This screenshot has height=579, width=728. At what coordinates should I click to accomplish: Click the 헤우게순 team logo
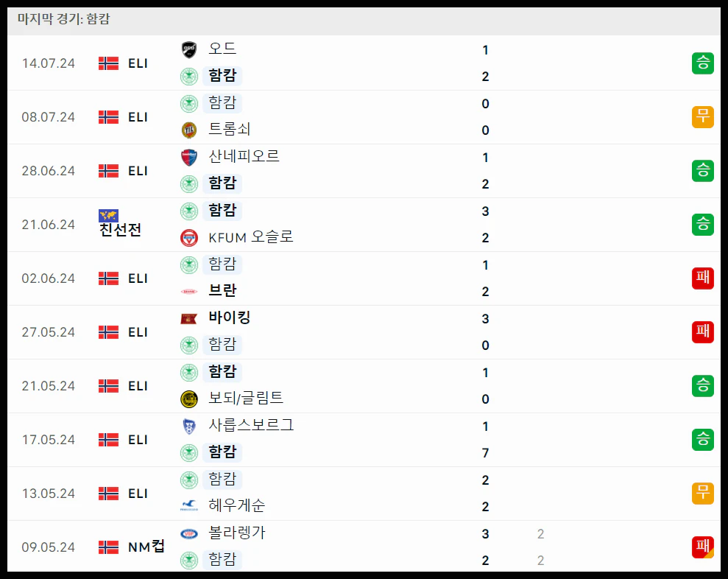pos(189,505)
